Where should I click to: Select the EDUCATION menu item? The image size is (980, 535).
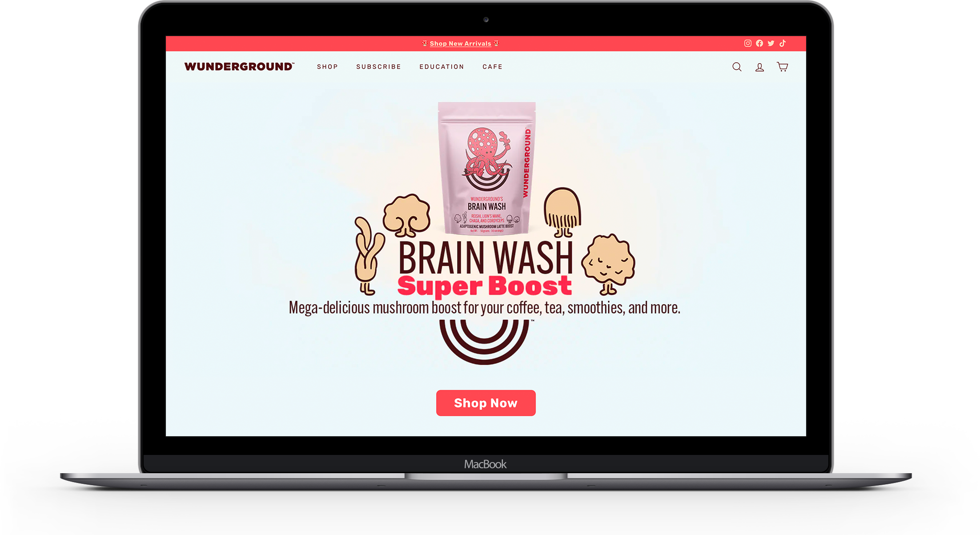pos(441,66)
